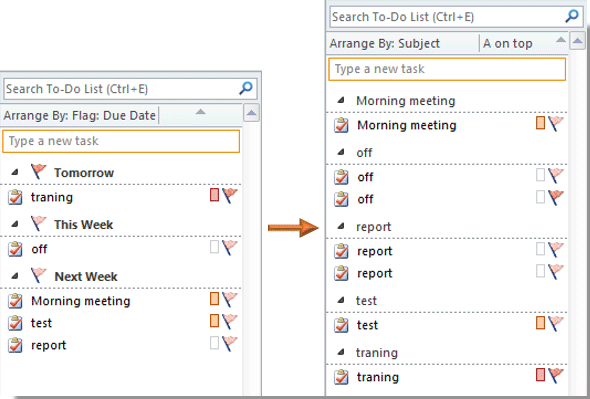
Task: Click the orange category box on test, Next Week
Action: 214,321
